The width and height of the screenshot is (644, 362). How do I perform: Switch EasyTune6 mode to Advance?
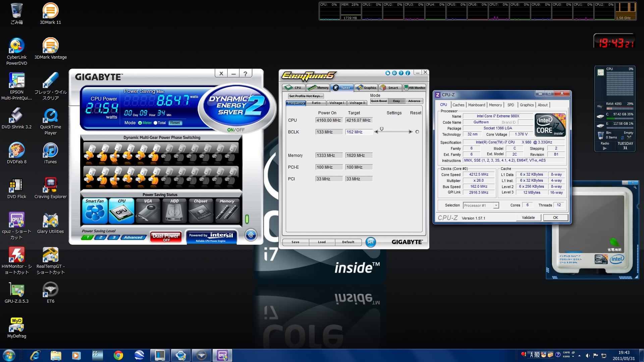coord(414,101)
